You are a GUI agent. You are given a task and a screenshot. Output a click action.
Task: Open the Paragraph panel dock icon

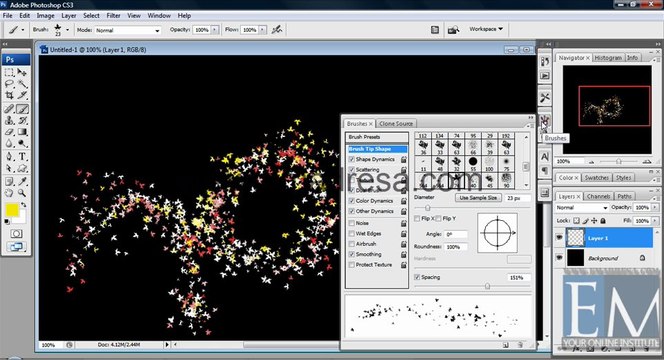click(545, 171)
